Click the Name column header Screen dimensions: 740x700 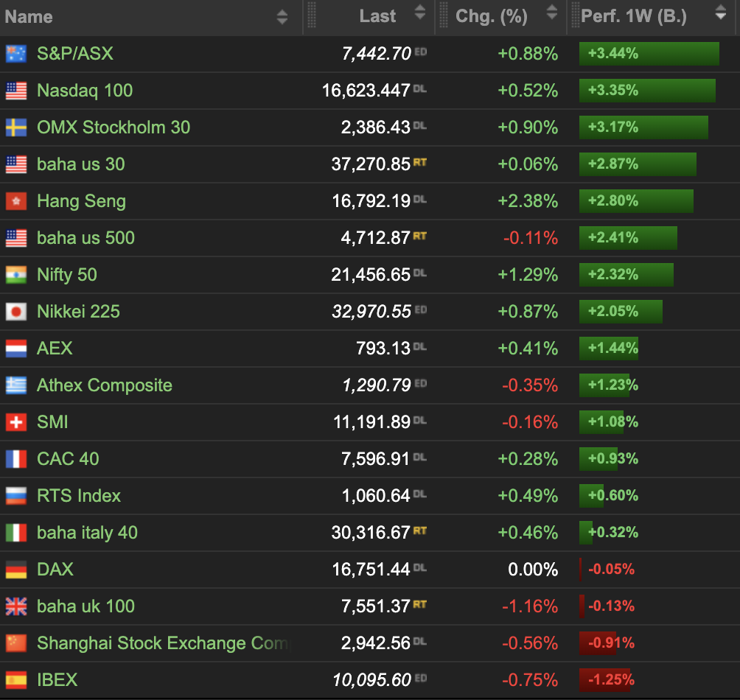(151, 17)
